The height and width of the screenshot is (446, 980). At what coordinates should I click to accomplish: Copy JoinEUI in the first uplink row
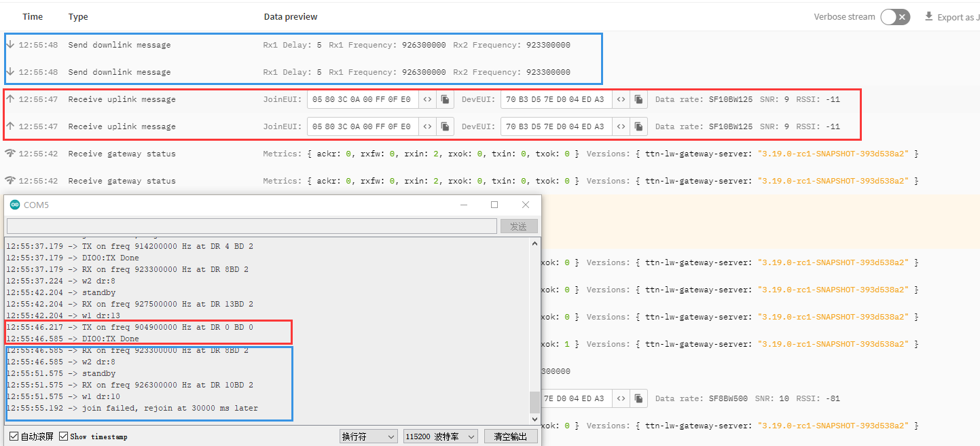(445, 99)
